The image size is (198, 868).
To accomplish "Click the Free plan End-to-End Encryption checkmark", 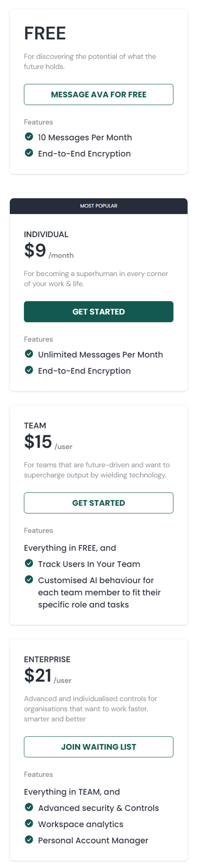I will tap(29, 153).
